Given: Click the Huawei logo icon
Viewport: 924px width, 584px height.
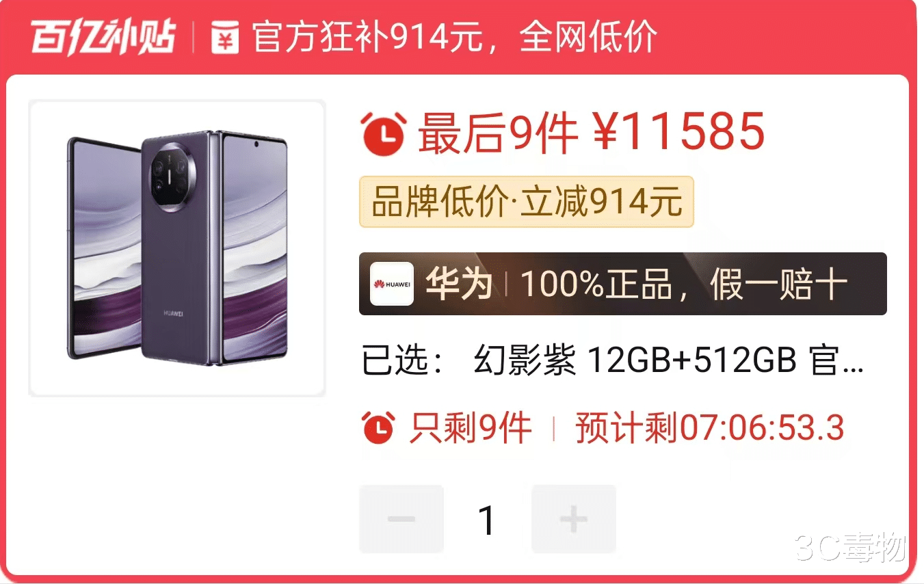Looking at the screenshot, I should click(392, 283).
